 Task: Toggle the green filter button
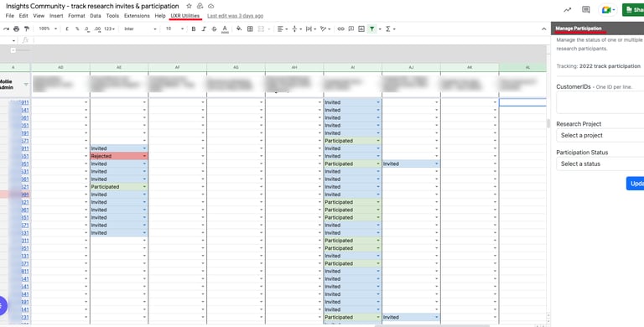click(371, 29)
